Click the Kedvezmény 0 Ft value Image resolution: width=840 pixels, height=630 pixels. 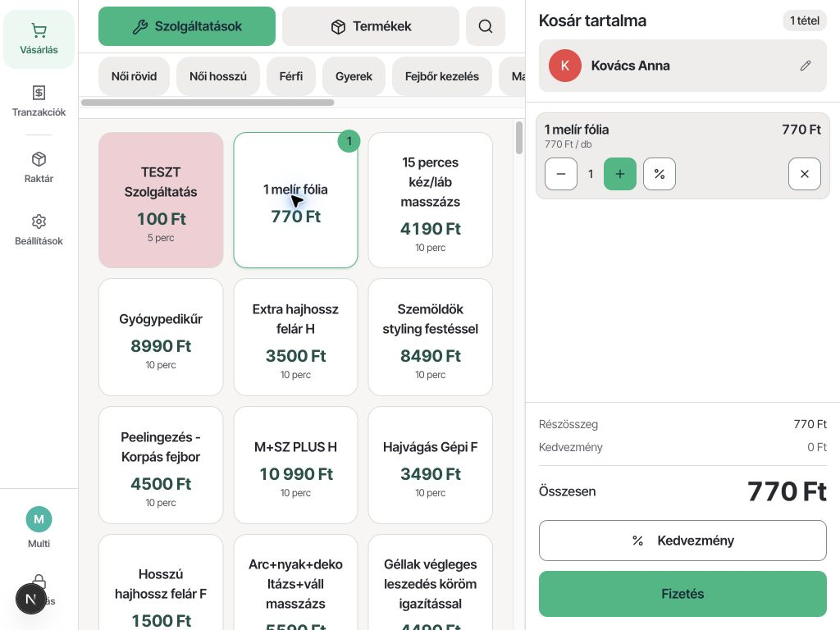(817, 447)
